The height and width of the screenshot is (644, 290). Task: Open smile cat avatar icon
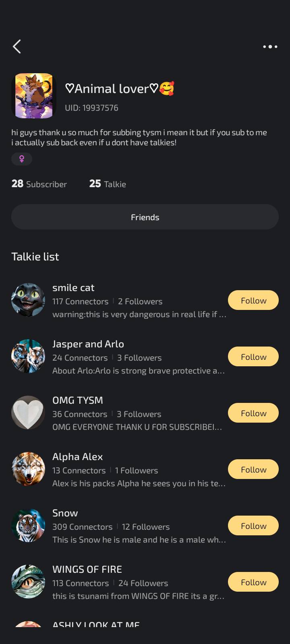point(28,300)
